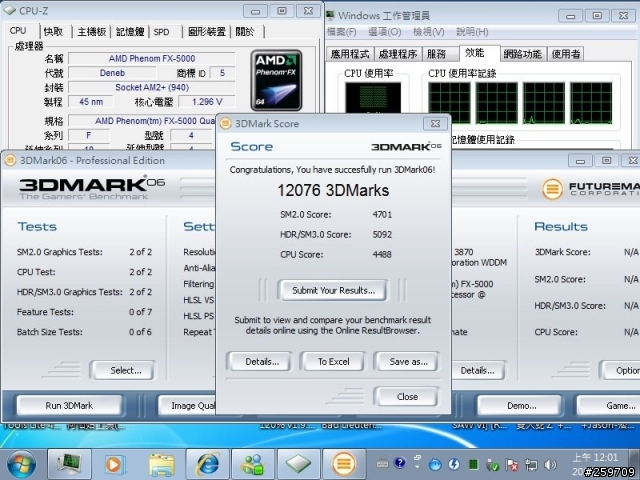Open the network connection tray icon

point(531,465)
